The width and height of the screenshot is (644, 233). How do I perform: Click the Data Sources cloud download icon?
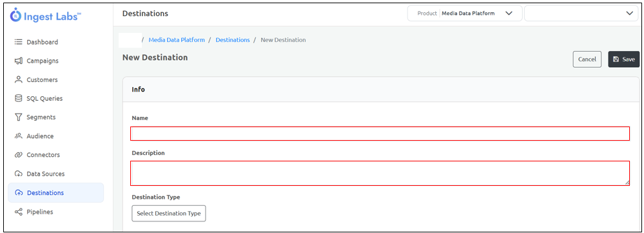click(x=18, y=174)
